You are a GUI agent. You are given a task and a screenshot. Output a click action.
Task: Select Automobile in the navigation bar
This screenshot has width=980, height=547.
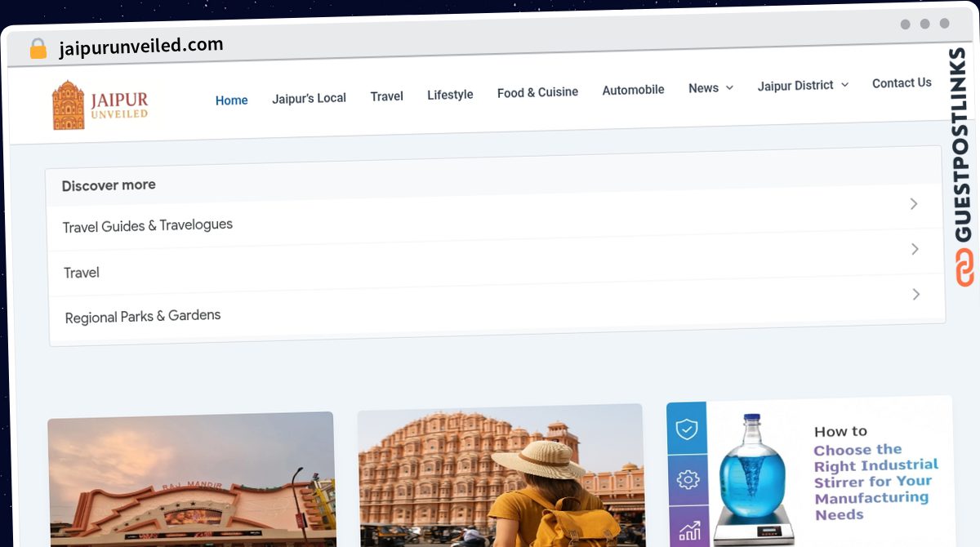pos(633,90)
